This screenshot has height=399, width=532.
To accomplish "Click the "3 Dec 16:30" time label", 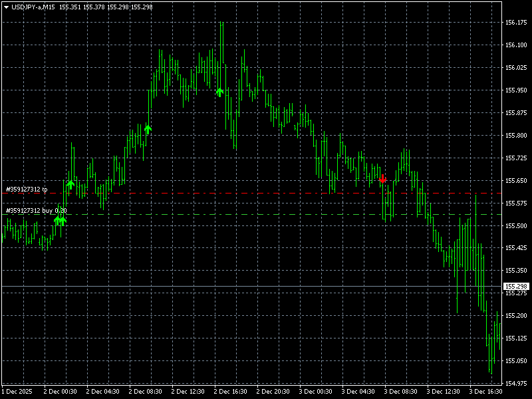I will (x=485, y=392).
